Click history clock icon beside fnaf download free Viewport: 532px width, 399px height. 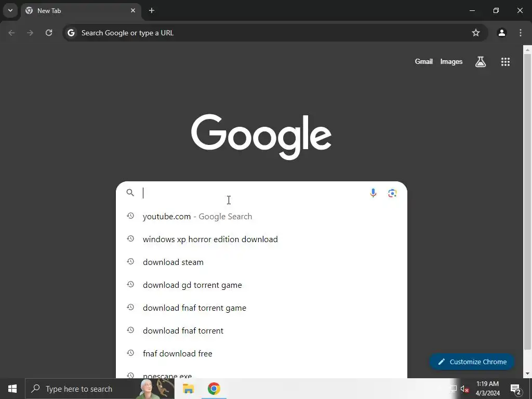(130, 353)
